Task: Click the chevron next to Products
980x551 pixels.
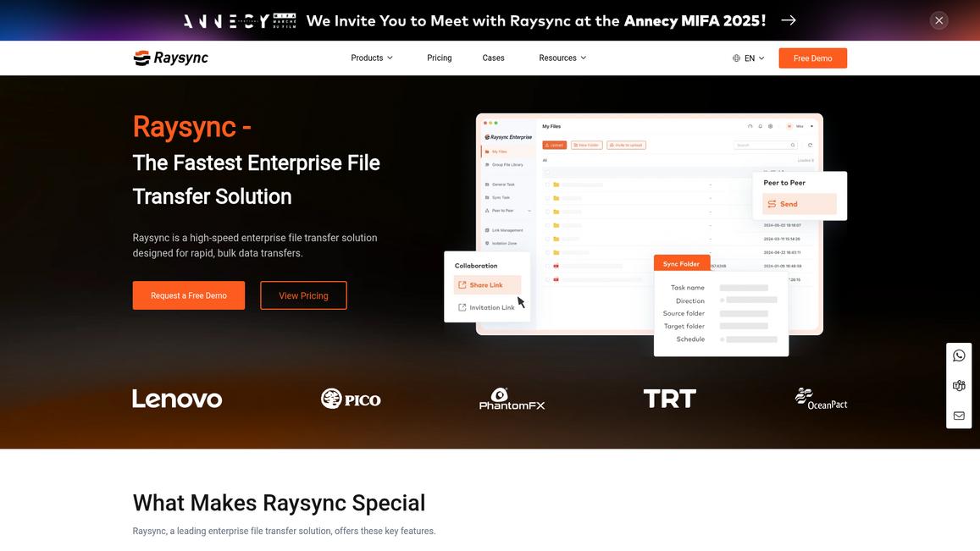Action: click(390, 58)
